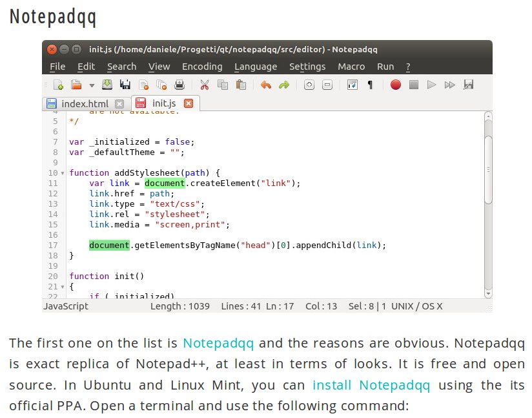The width and height of the screenshot is (532, 418).
Task: Toggle the Word Wrap icon
Action: (x=352, y=85)
